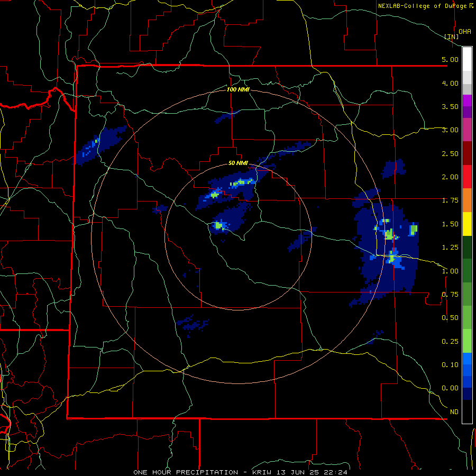Select the 3.00 legend value
The width and height of the screenshot is (476, 476).
450,130
